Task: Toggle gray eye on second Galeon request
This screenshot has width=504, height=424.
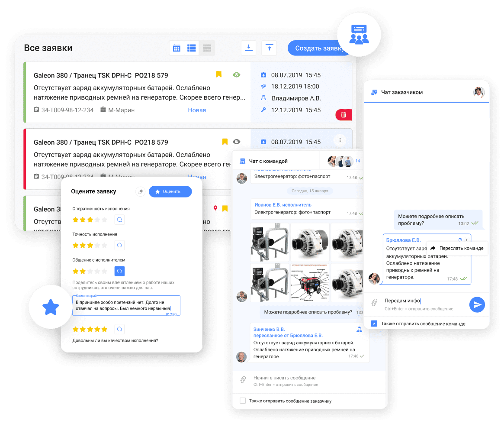Action: tap(237, 142)
